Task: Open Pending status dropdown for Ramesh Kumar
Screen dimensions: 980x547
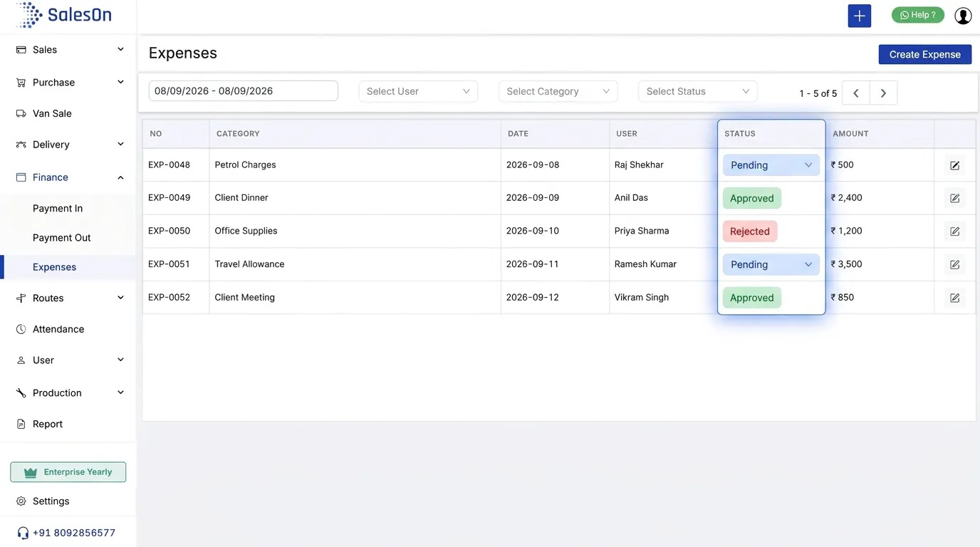Action: pyautogui.click(x=771, y=264)
